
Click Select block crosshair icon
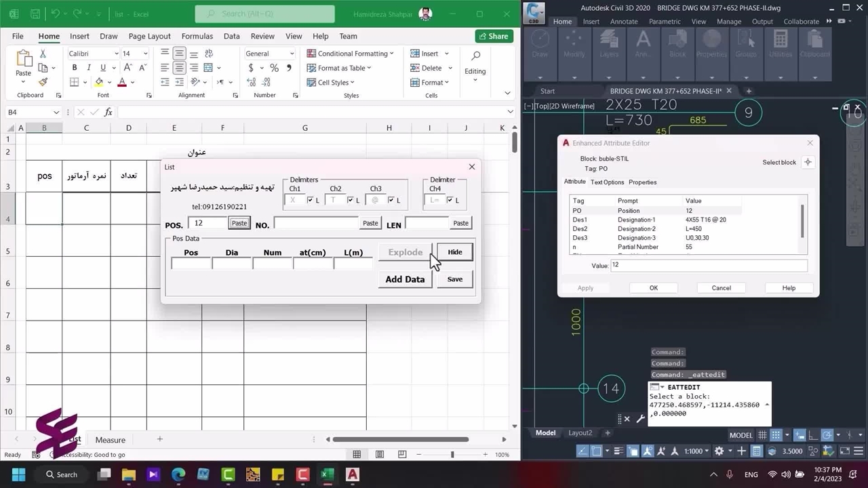click(x=808, y=162)
